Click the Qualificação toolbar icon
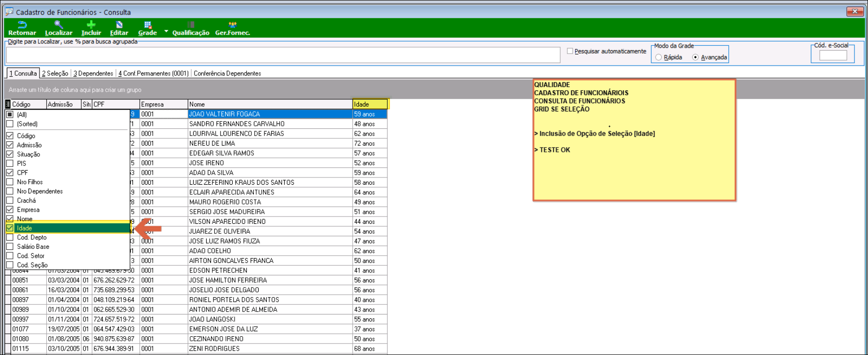 tap(191, 25)
